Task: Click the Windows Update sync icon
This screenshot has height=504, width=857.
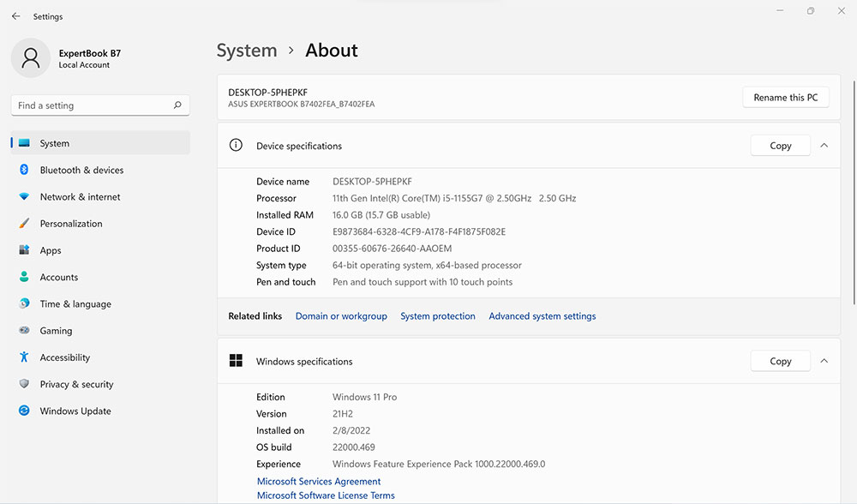Action: pos(24,411)
